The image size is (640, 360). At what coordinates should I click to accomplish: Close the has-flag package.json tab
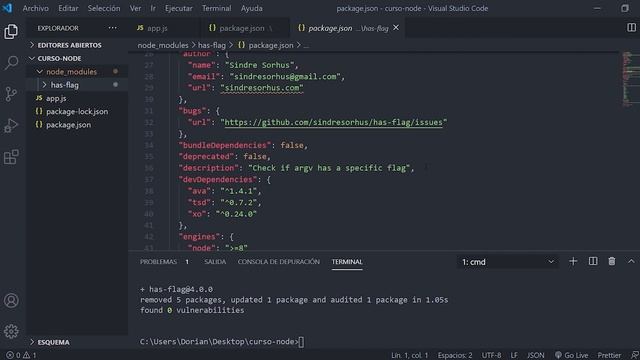(x=396, y=28)
